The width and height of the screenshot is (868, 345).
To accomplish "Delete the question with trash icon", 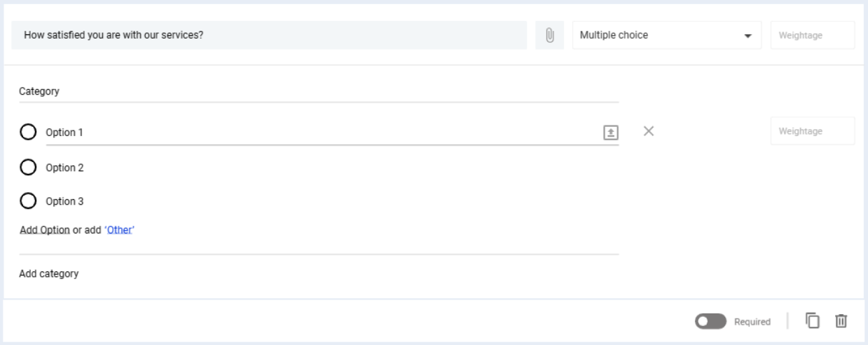I will (841, 321).
